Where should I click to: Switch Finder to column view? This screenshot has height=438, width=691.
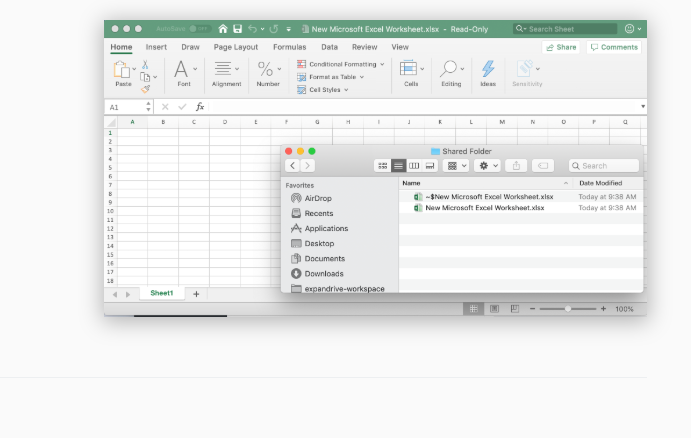[414, 166]
